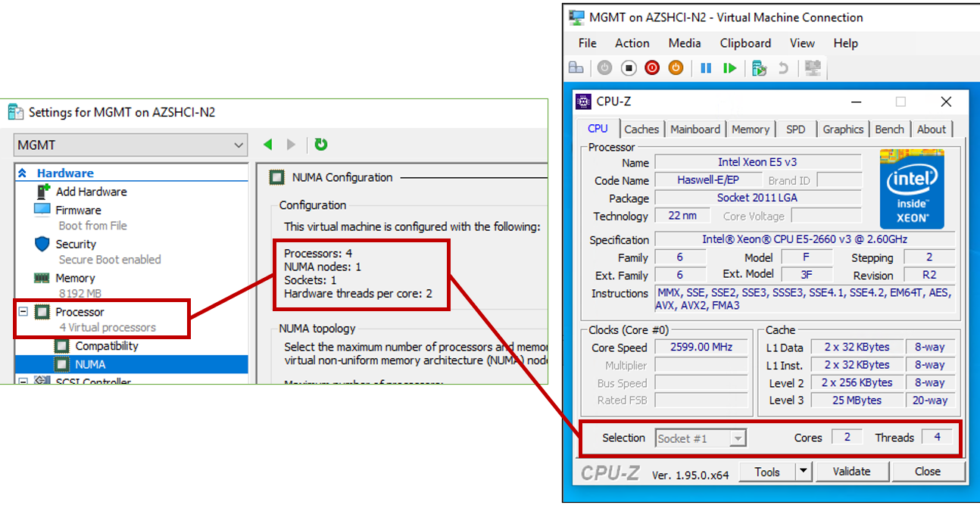Switch to the Mainboard tab in CPU-Z

(x=694, y=129)
